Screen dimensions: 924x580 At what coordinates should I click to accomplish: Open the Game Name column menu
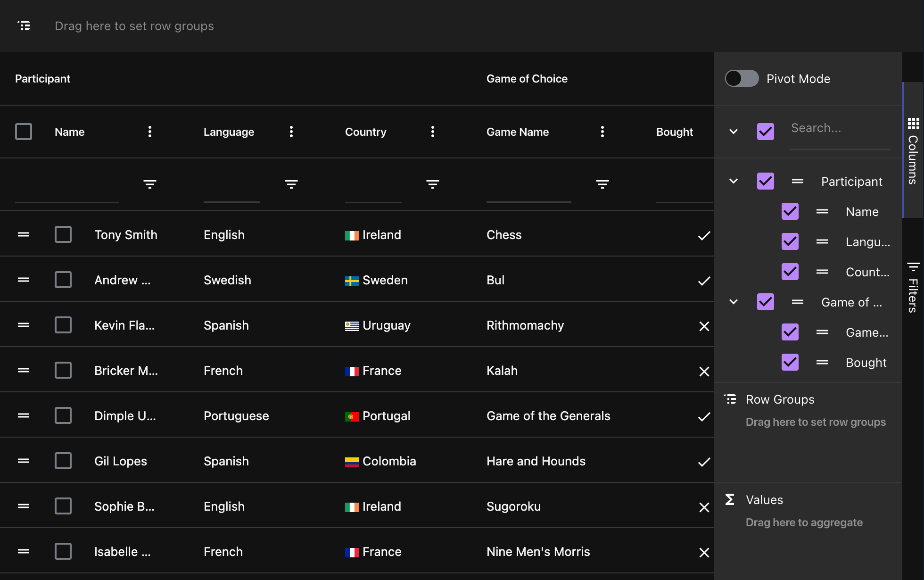[602, 132]
